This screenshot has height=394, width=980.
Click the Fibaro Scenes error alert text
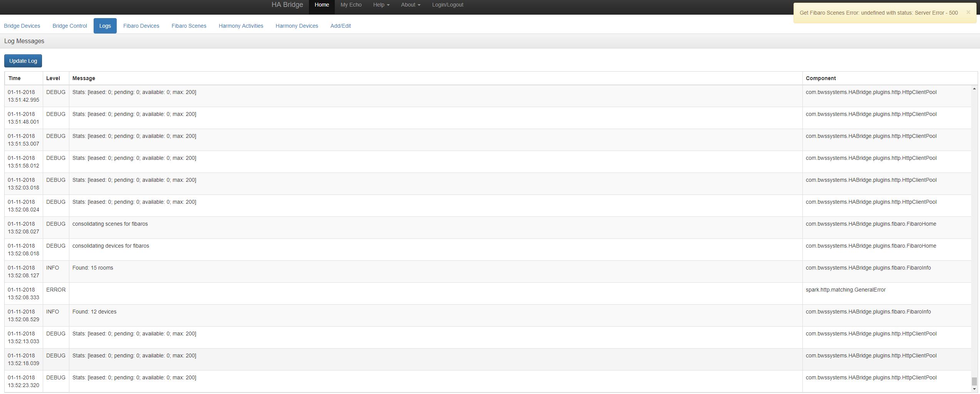[x=879, y=13]
